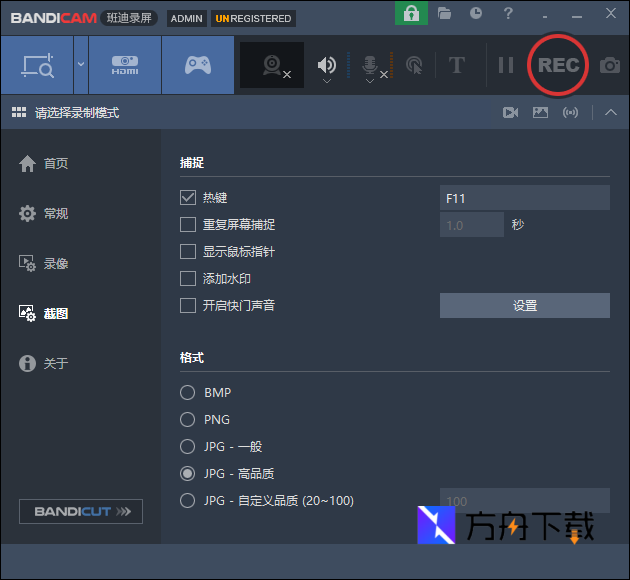Enable 重复屏幕捕捉 checkbox
This screenshot has width=630, height=580.
(188, 225)
